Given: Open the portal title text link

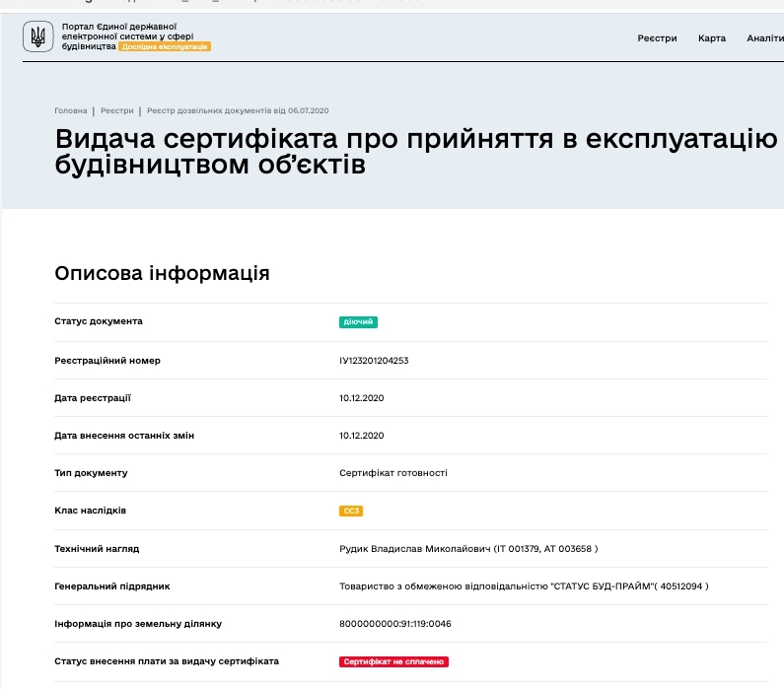Looking at the screenshot, I should click(127, 36).
